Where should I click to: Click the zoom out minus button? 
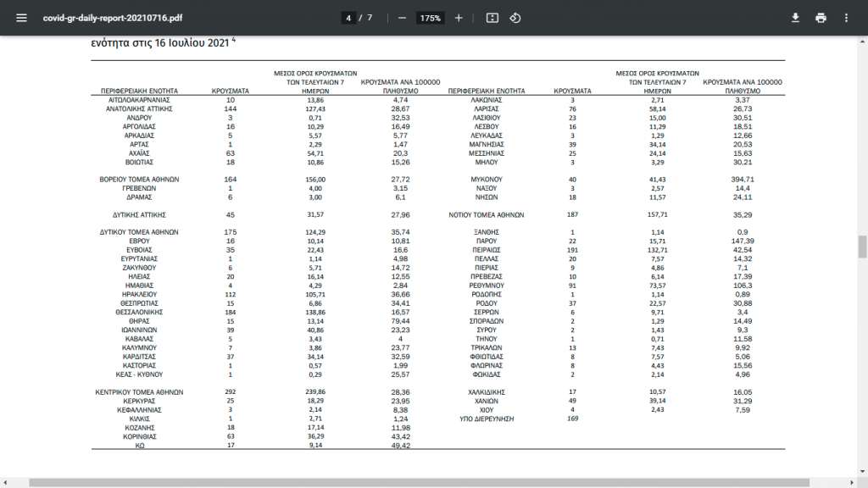(x=403, y=18)
